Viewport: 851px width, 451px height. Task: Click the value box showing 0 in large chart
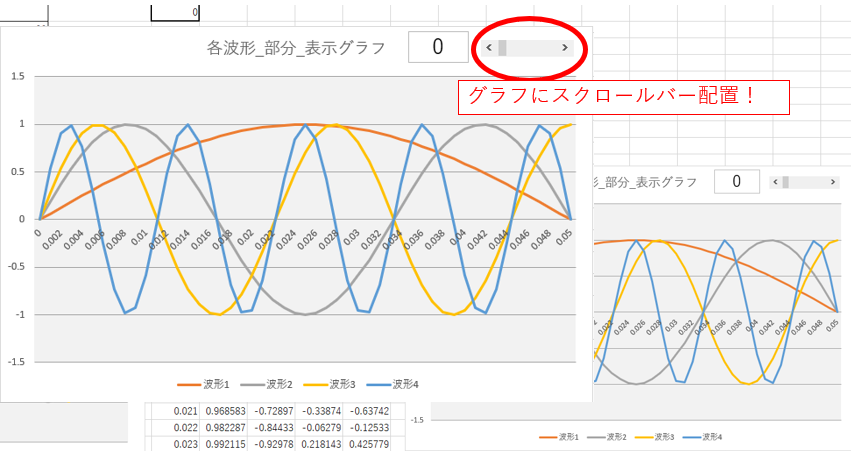point(438,47)
